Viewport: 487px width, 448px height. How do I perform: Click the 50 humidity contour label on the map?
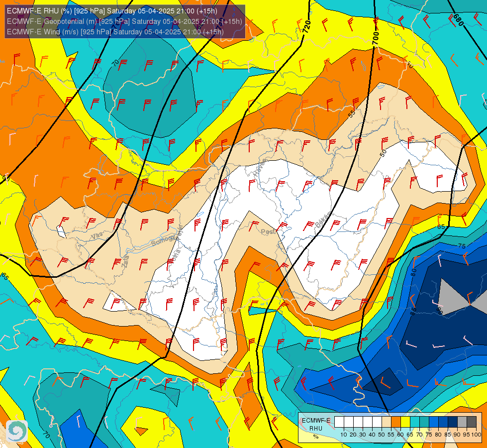click(383, 153)
